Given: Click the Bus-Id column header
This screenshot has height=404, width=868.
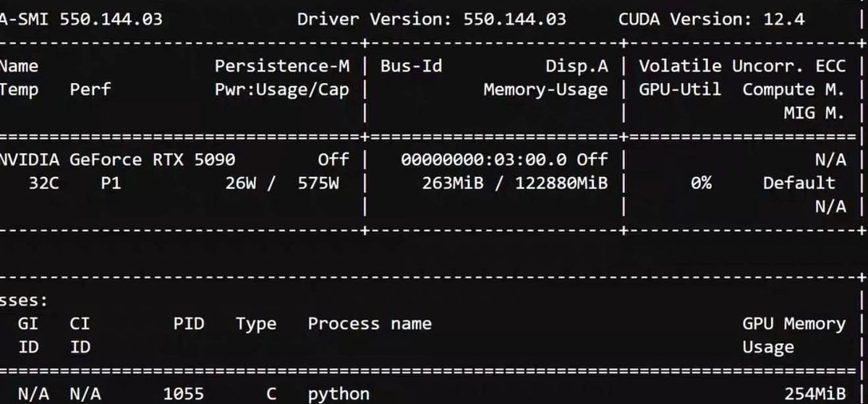Looking at the screenshot, I should point(412,66).
